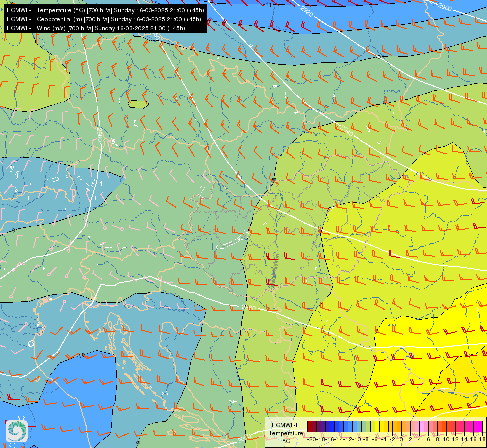Click the -11 isotherm label at top

pos(268,5)
